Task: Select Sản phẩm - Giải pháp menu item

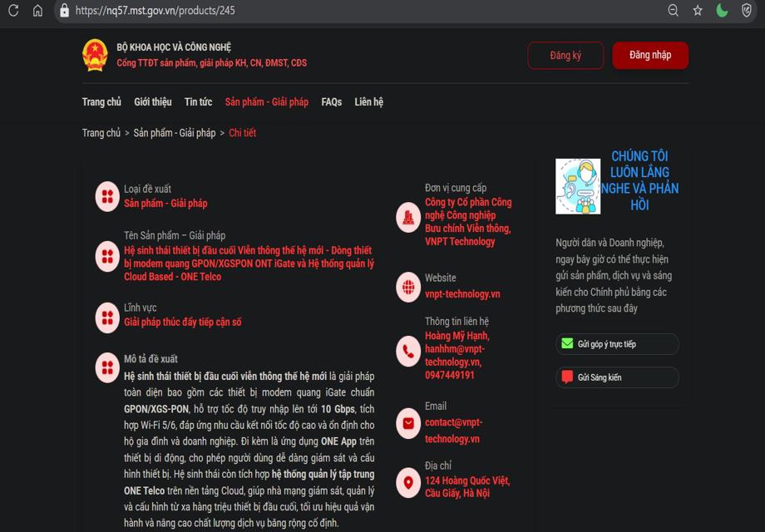Action: (267, 102)
